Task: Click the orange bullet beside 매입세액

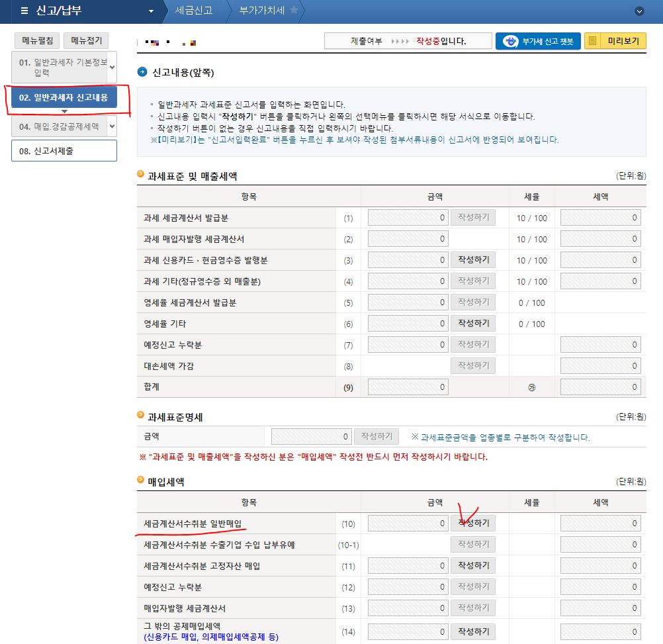Action: 141,479
